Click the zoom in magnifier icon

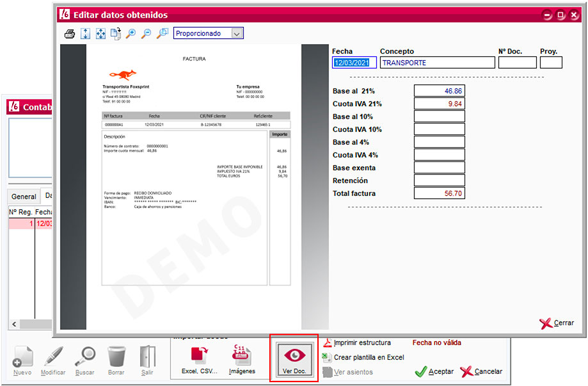coord(131,33)
